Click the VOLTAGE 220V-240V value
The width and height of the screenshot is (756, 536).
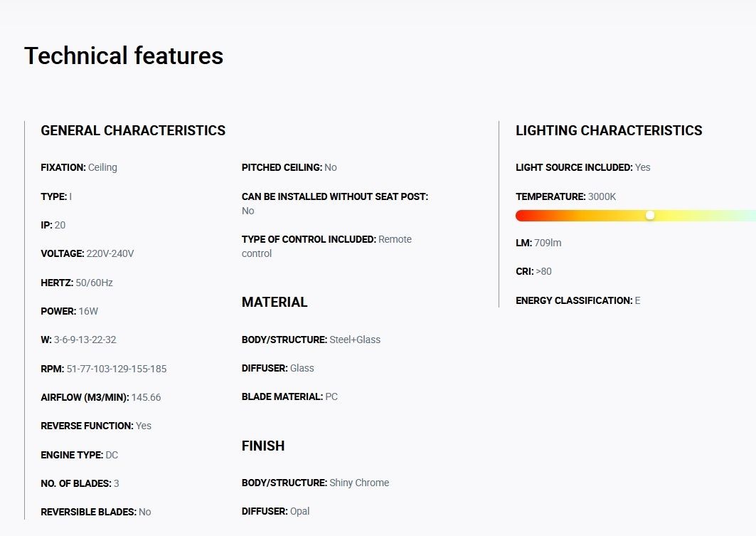(110, 254)
